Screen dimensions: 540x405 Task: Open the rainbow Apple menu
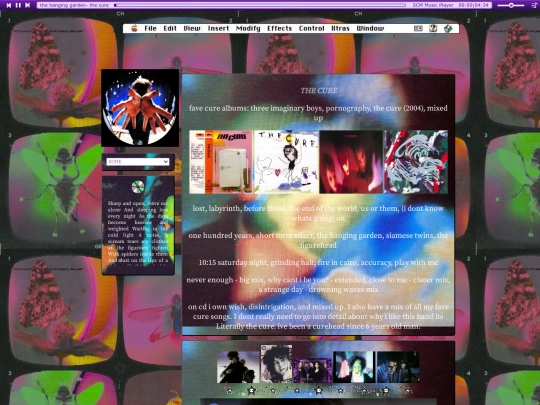click(134, 28)
